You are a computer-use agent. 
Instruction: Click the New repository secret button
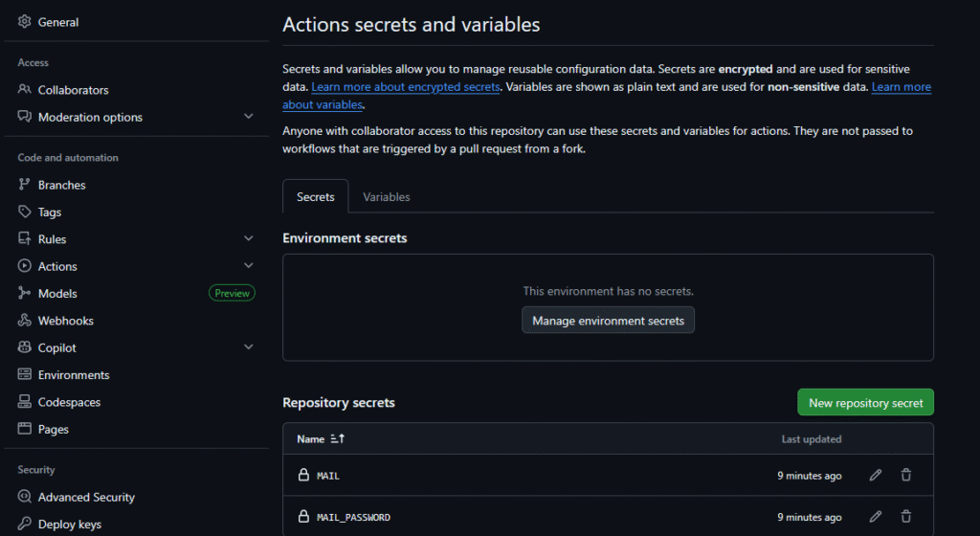click(865, 403)
